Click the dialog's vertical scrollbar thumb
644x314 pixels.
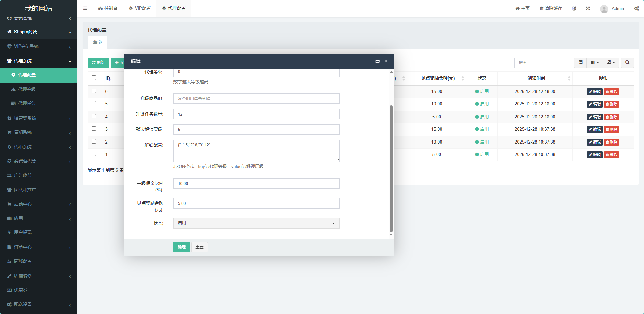[x=391, y=168]
